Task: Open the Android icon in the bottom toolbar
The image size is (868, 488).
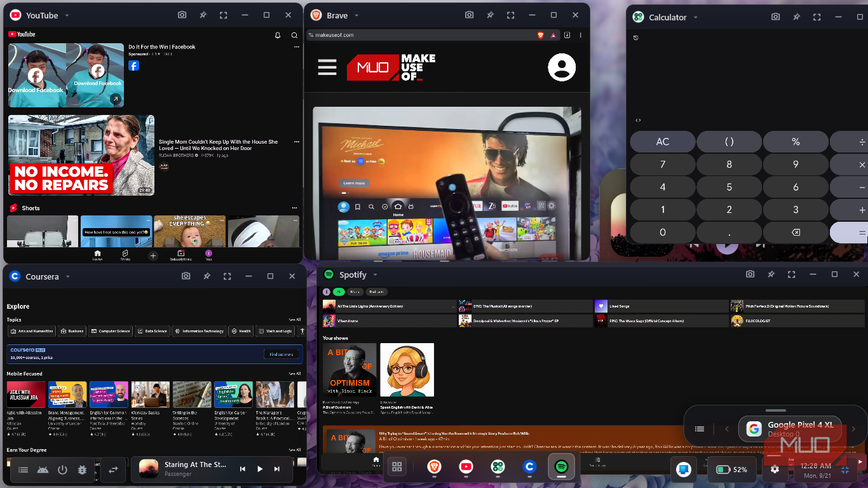Action: [x=43, y=470]
